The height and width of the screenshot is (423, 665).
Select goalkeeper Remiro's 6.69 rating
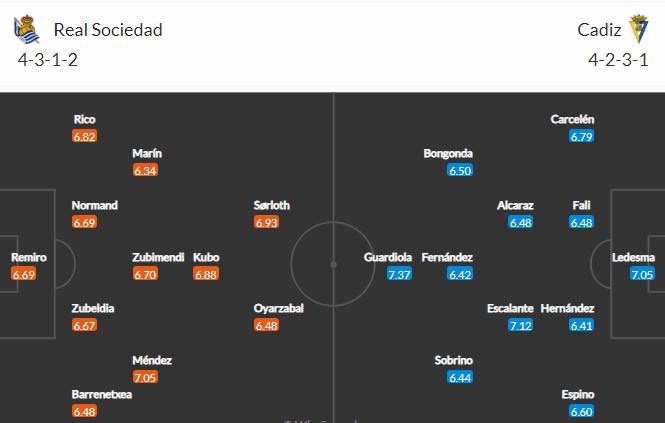click(x=23, y=275)
